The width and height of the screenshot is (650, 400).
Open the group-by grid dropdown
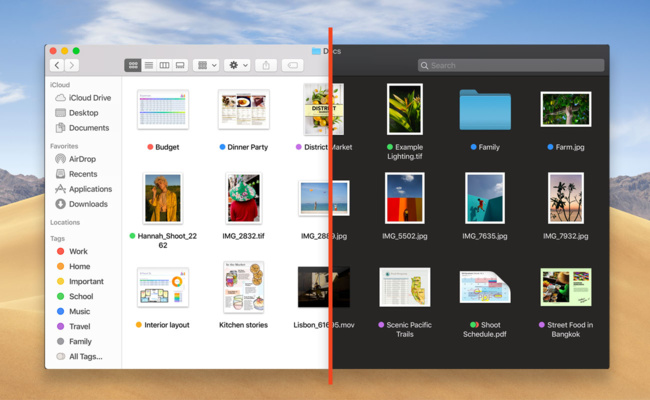[206, 65]
